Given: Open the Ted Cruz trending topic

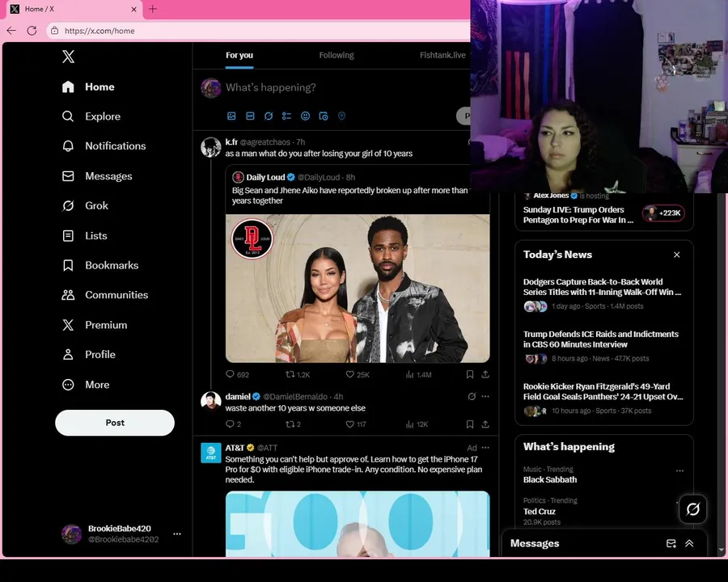Looking at the screenshot, I should [539, 512].
